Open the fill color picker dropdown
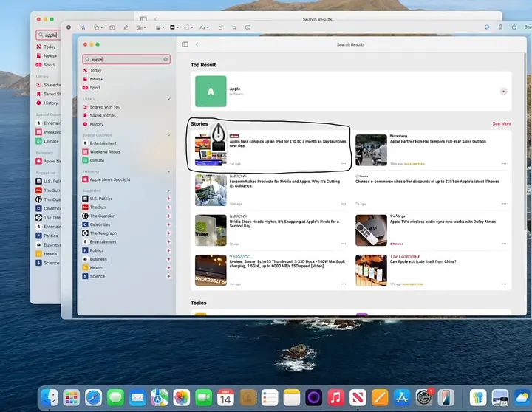532x412 pixels. (x=188, y=27)
